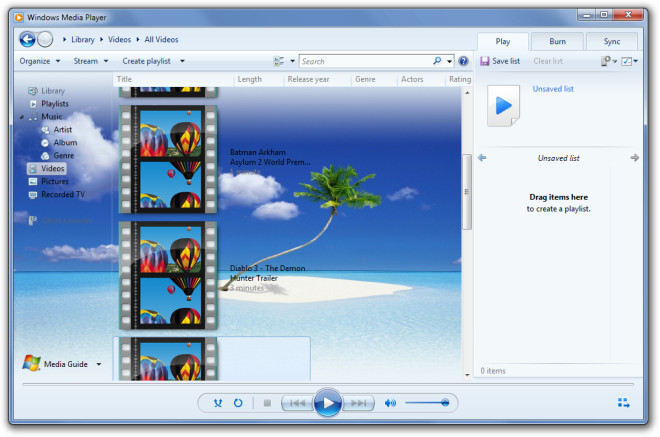Screen dimensions: 660x437
Task: Click the Forward navigation button
Action: click(45, 40)
